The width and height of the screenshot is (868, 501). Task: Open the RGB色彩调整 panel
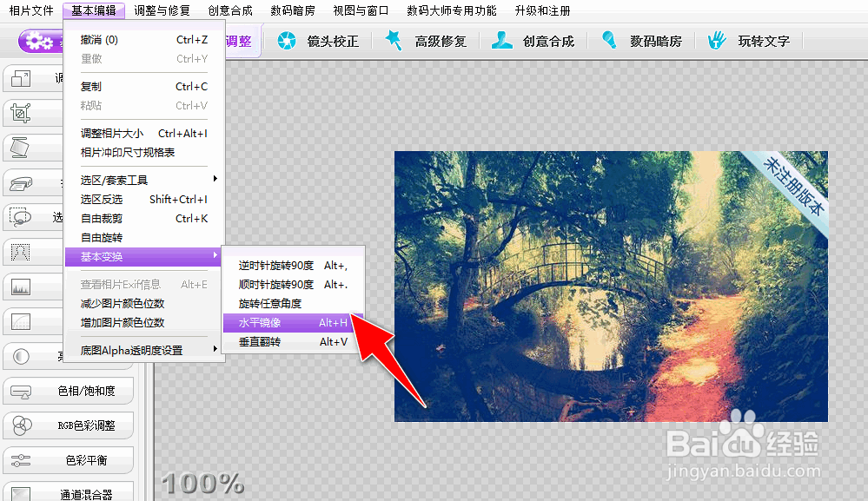[68, 425]
